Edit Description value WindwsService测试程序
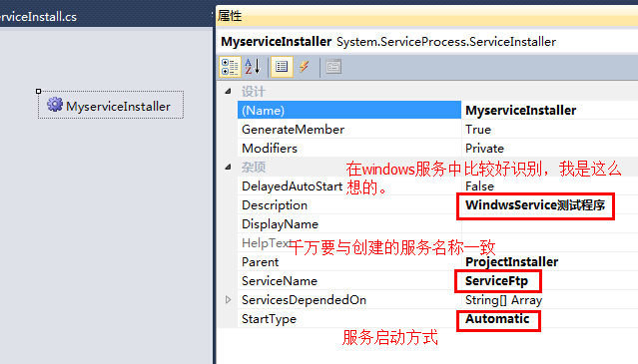Viewport: 638px width, 364px height. pyautogui.click(x=535, y=205)
